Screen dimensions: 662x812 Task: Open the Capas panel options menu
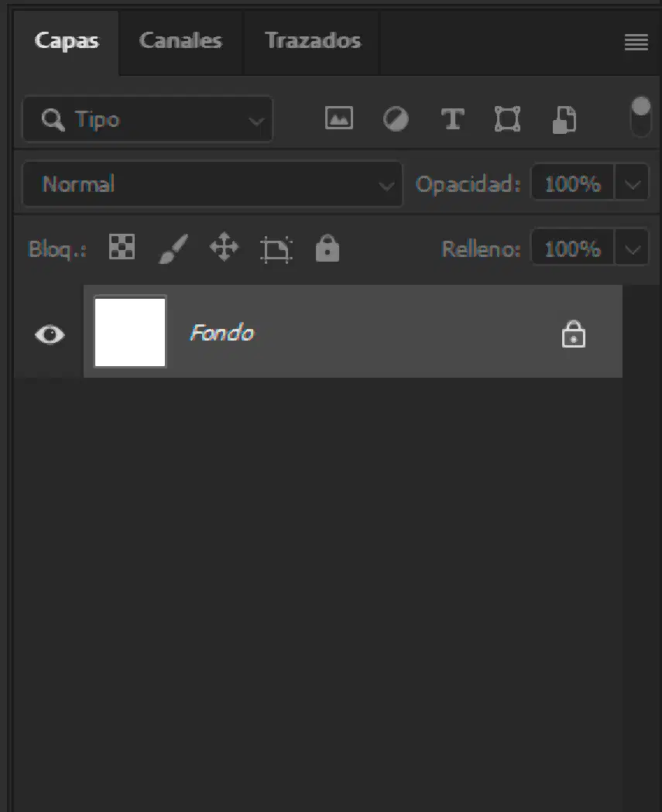point(636,42)
